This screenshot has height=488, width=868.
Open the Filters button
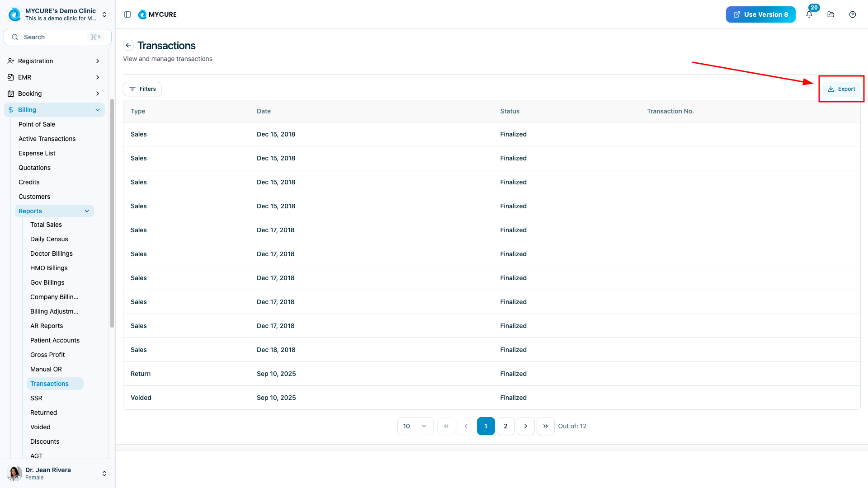142,89
